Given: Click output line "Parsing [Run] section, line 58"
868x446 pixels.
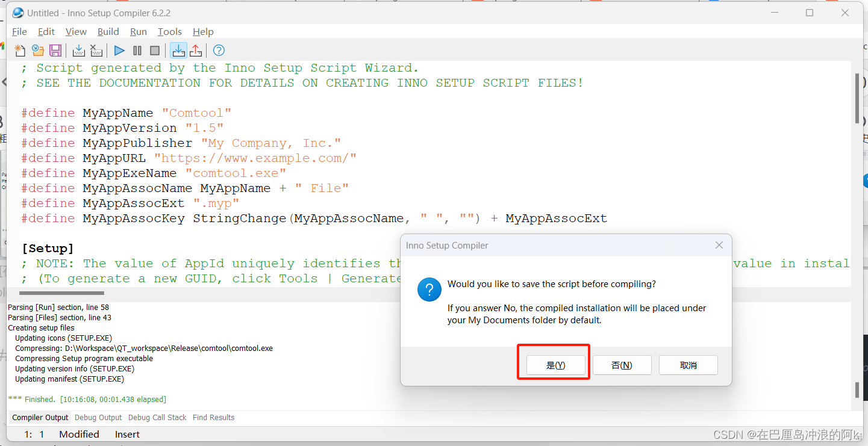Looking at the screenshot, I should point(58,307).
